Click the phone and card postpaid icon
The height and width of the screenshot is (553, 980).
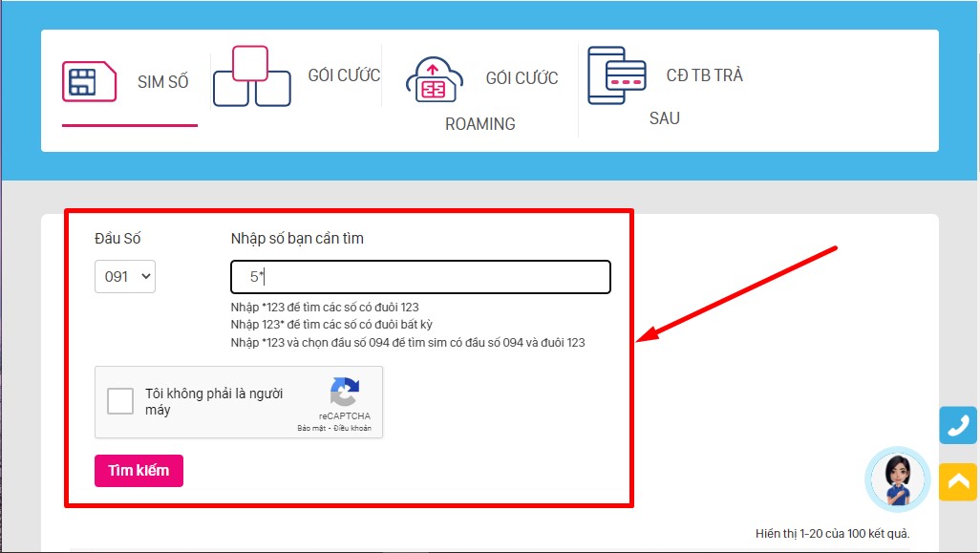(x=617, y=75)
